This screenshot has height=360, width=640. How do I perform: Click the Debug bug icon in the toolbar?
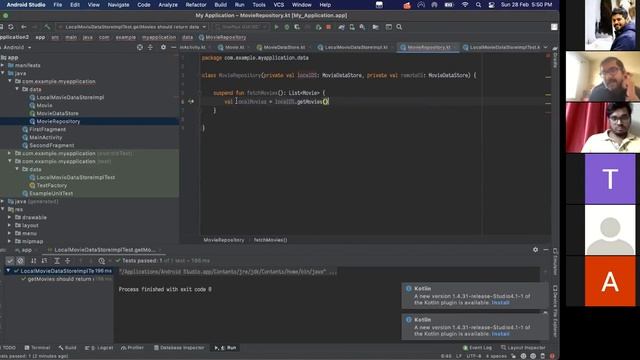pos(287,27)
